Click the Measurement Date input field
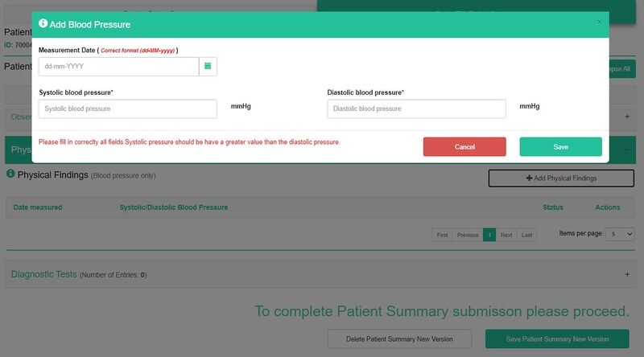The height and width of the screenshot is (357, 644). [118, 66]
